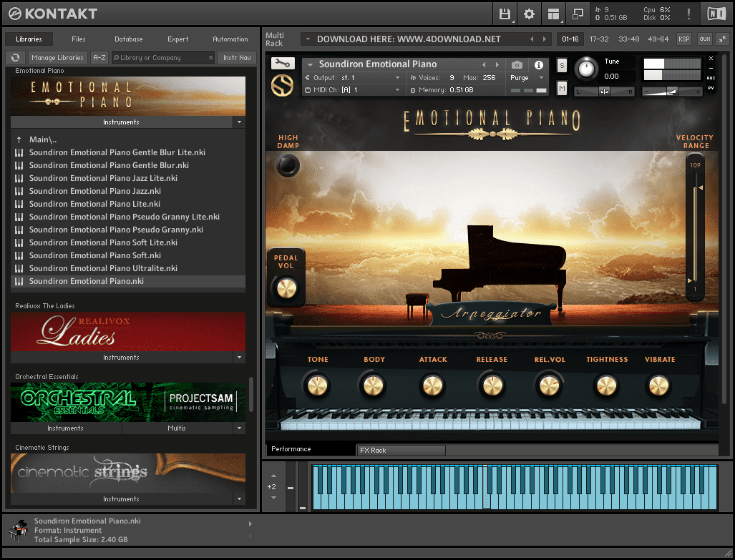This screenshot has width=735, height=560.
Task: Load Soundiron Emotional Piano Soft Lite.nki
Action: coord(103,242)
